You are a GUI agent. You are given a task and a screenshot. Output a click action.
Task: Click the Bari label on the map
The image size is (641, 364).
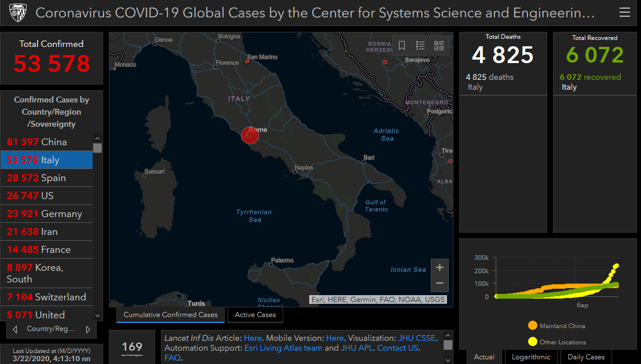[x=369, y=157]
